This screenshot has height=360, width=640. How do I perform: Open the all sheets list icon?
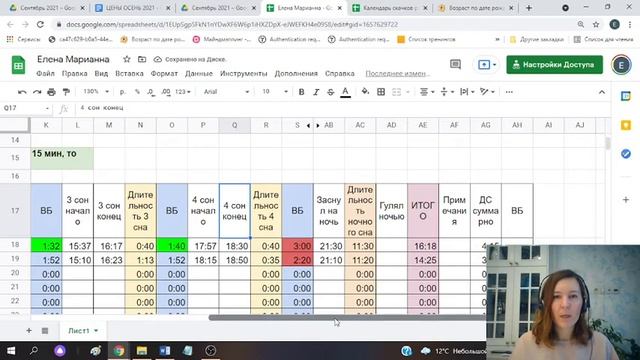[x=45, y=331]
